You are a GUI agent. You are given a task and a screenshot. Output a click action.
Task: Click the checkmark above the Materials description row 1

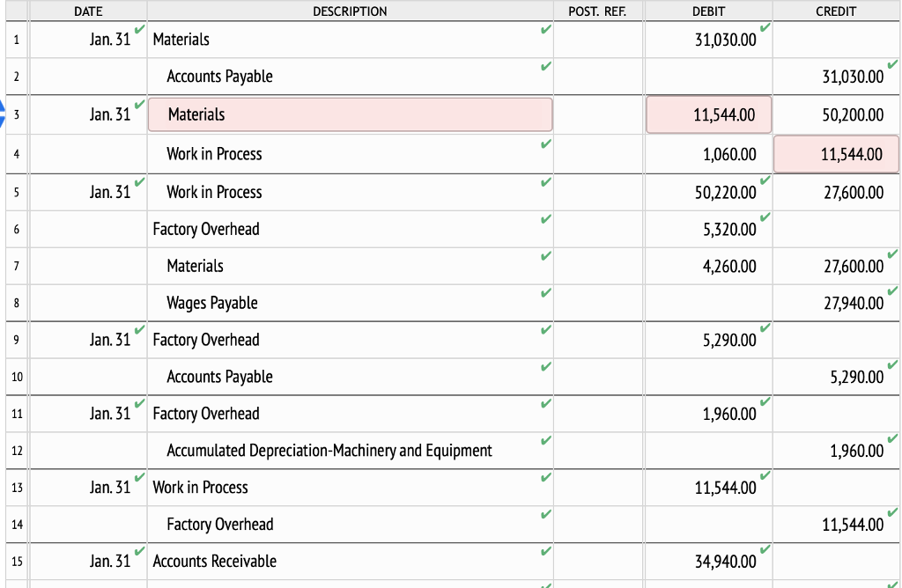coord(545,28)
